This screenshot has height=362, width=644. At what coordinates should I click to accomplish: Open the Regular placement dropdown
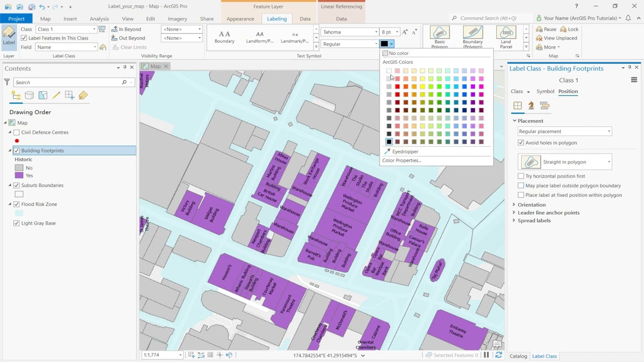click(608, 131)
